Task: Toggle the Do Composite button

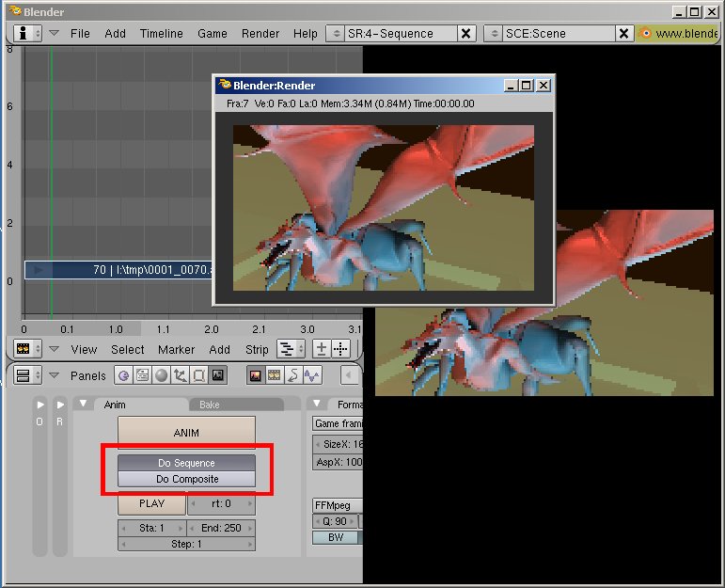Action: click(x=186, y=479)
